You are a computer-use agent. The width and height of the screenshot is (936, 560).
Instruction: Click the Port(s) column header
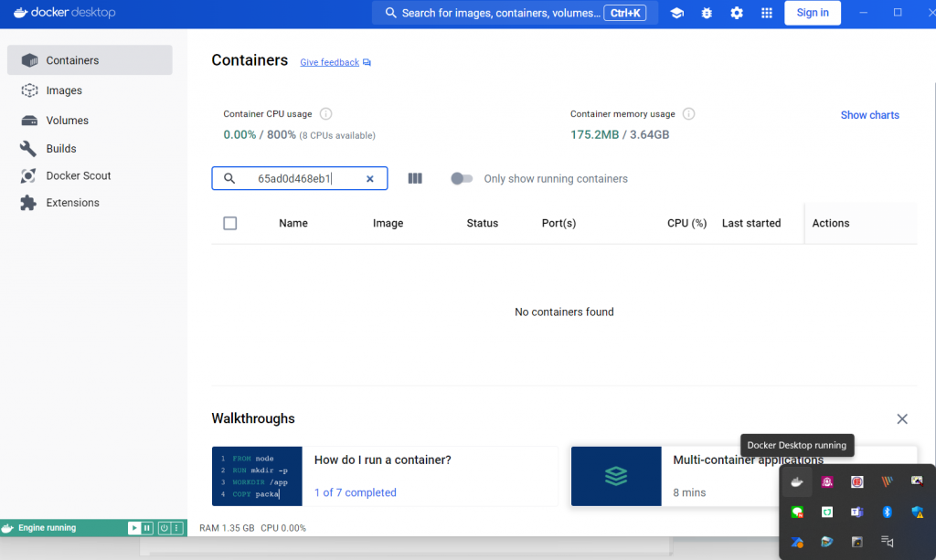click(558, 223)
